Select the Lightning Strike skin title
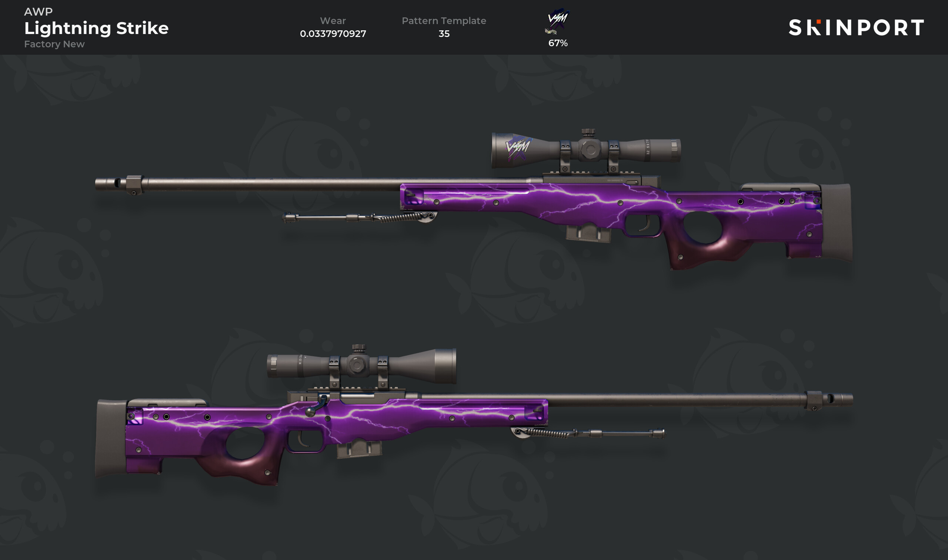Image resolution: width=948 pixels, height=560 pixels. pos(96,28)
